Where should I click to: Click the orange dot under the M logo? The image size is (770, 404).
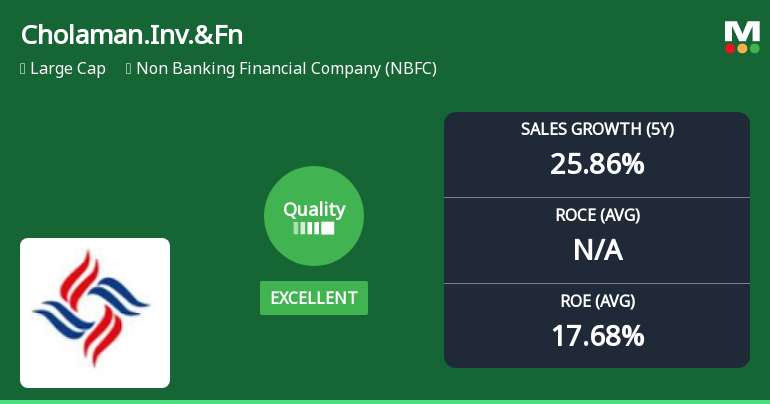(742, 48)
